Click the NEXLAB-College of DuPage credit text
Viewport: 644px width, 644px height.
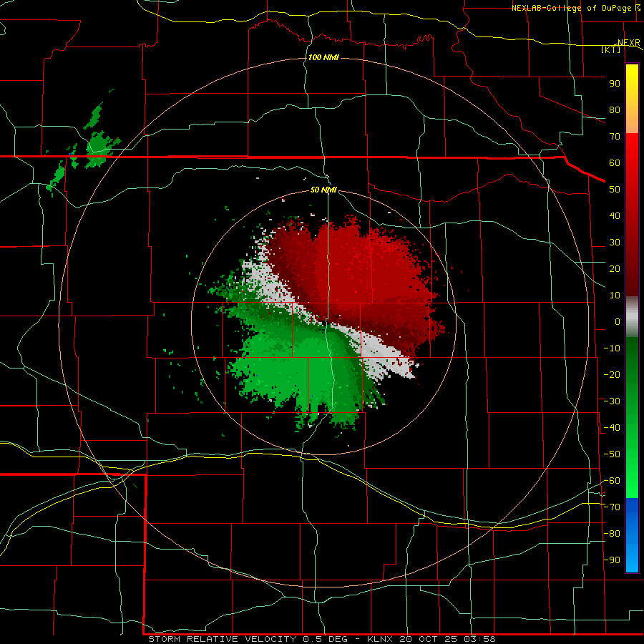tap(571, 8)
